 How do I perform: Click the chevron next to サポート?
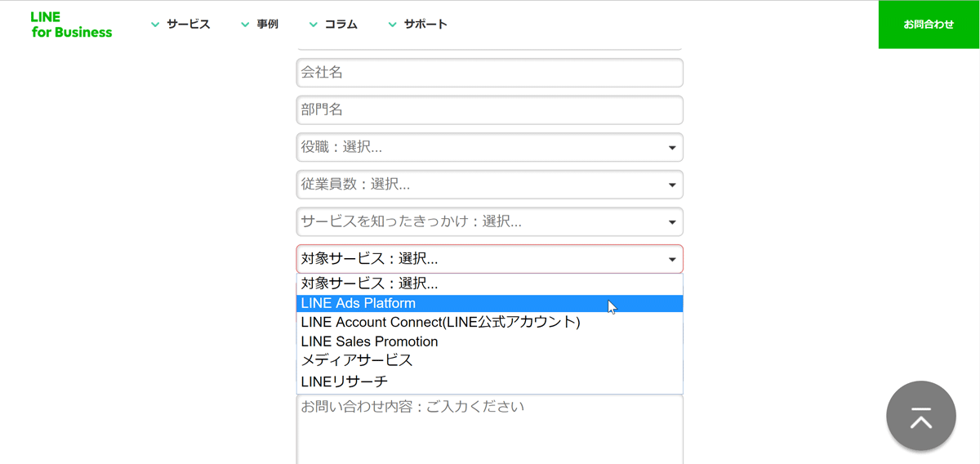pyautogui.click(x=392, y=25)
